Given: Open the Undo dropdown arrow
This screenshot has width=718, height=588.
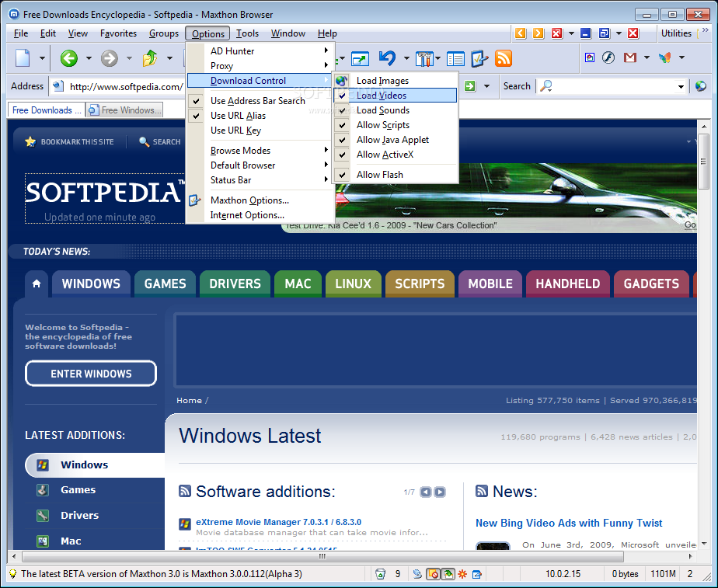Looking at the screenshot, I should coord(406,58).
